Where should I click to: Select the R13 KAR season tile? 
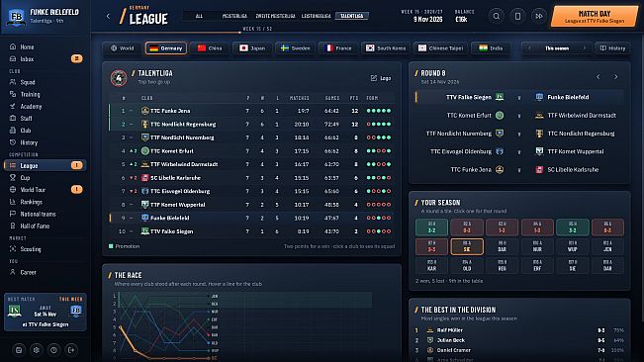[431, 265]
